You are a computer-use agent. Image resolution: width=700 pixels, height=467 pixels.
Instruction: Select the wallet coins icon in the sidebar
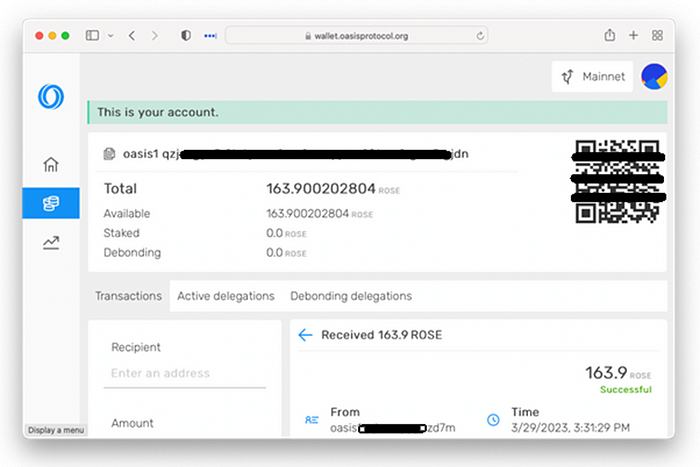click(x=51, y=203)
